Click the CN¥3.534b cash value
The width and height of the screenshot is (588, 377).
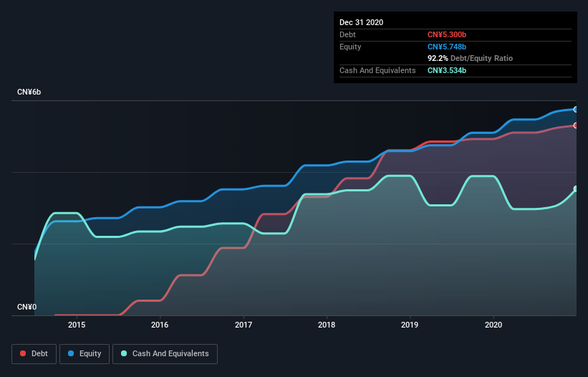(x=447, y=70)
